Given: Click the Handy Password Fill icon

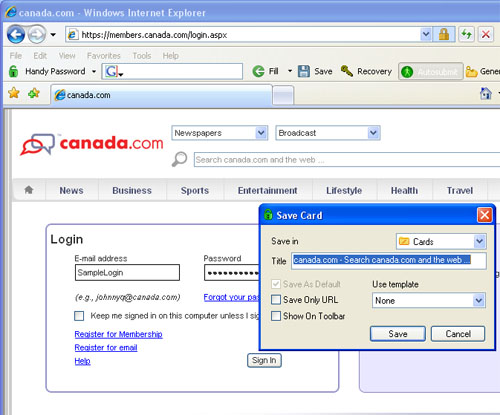Looking at the screenshot, I should pos(258,71).
